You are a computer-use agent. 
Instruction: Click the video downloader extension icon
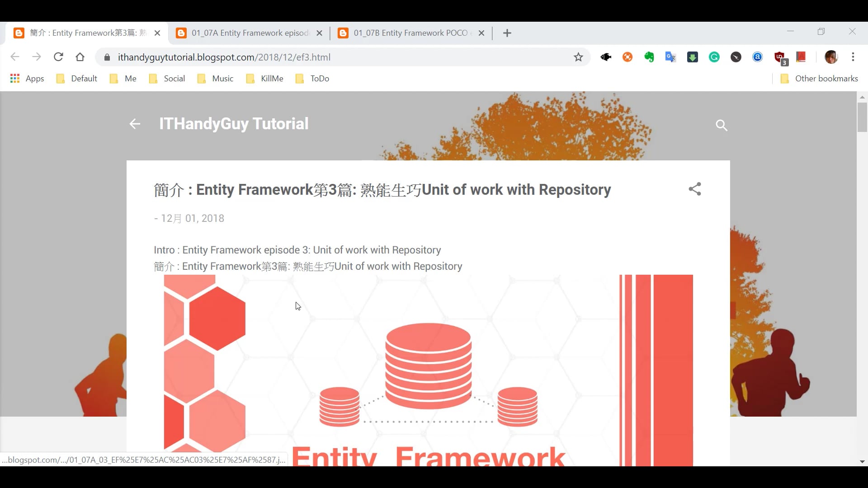click(x=693, y=57)
